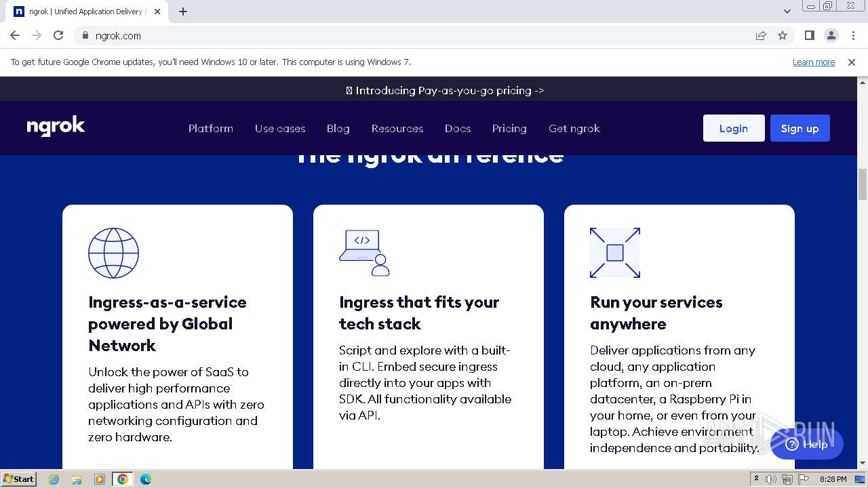Open the network status tray icon

click(x=787, y=479)
